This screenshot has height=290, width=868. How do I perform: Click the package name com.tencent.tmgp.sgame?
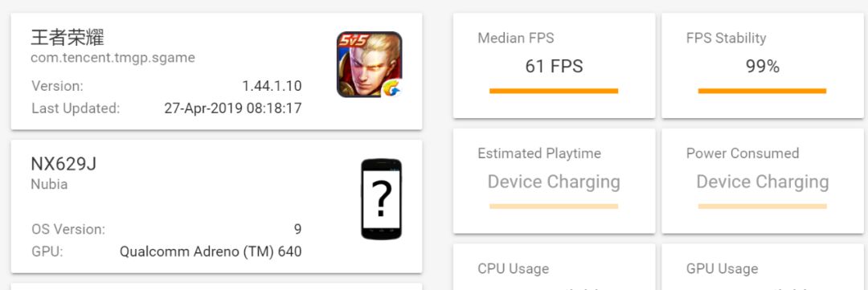pyautogui.click(x=113, y=58)
